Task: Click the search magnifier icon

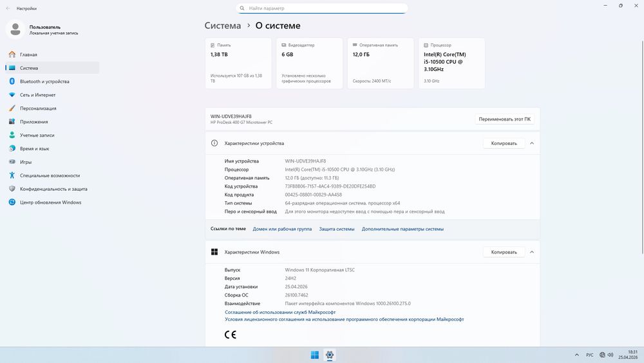Action: [242, 8]
